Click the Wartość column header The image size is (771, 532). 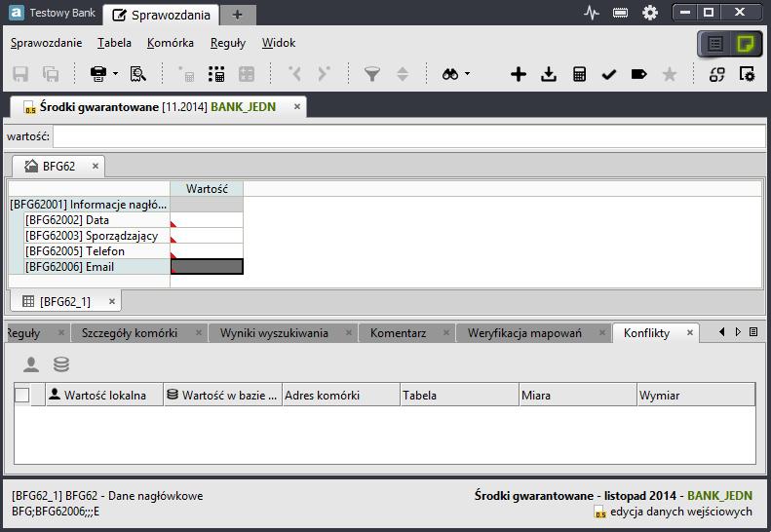click(x=207, y=189)
